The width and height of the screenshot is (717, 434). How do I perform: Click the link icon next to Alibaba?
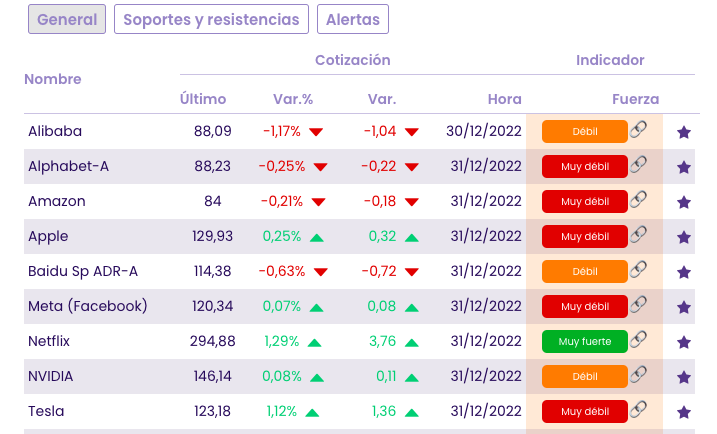tap(638, 129)
